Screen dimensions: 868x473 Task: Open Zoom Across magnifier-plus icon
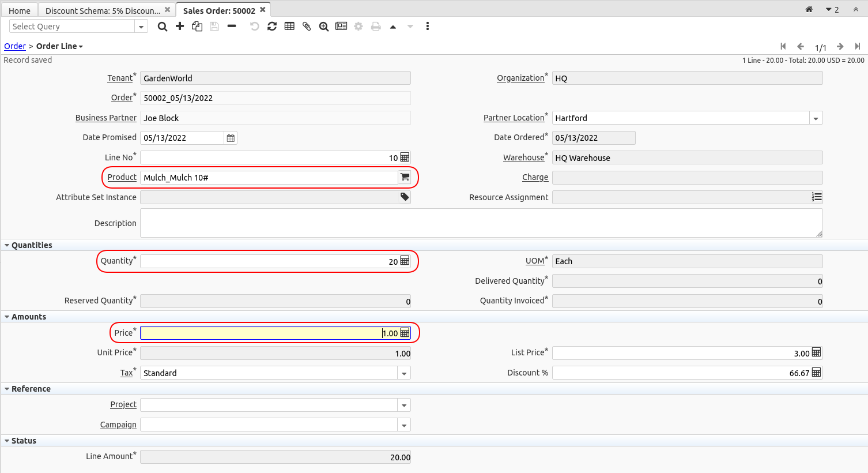click(x=324, y=27)
